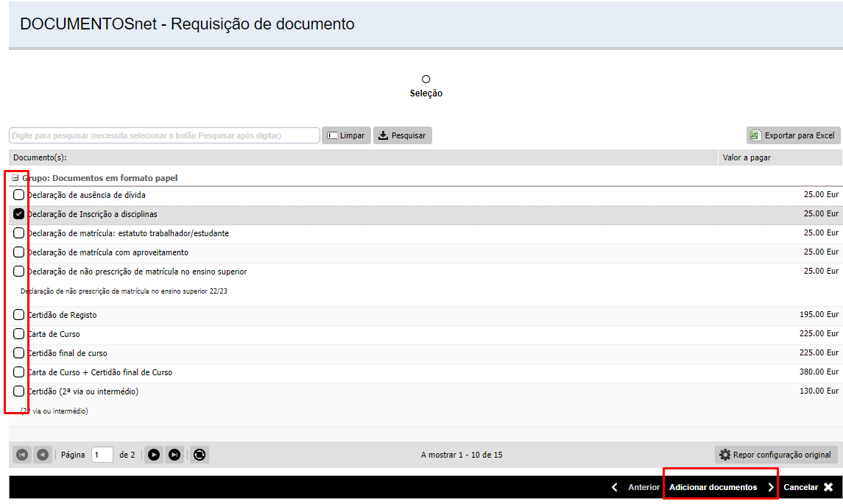Tick the Certidão de Registo checkbox
Image resolution: width=843 pixels, height=504 pixels.
click(x=19, y=315)
